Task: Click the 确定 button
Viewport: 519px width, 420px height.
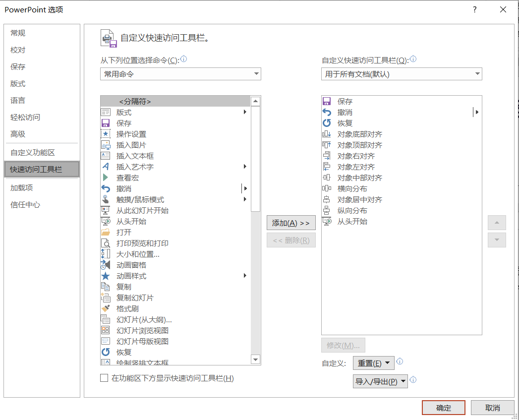Action: [x=444, y=408]
